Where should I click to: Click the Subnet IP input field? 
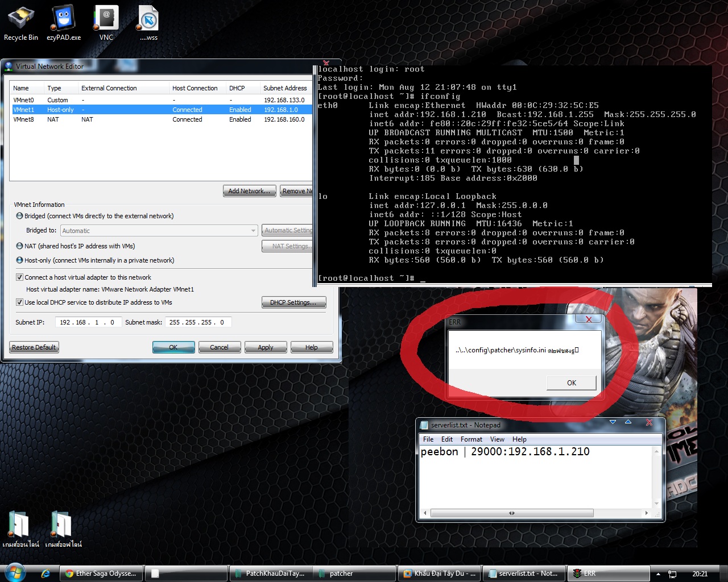[x=88, y=322]
